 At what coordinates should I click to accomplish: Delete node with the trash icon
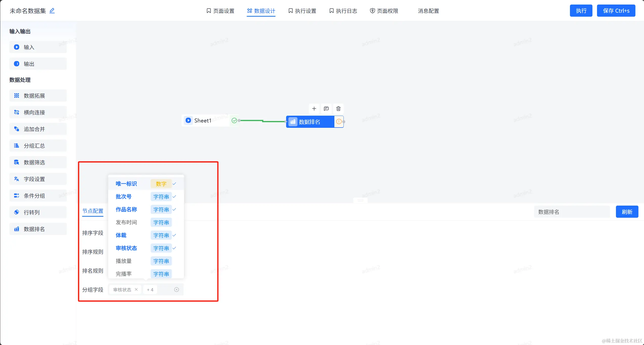pyautogui.click(x=338, y=109)
